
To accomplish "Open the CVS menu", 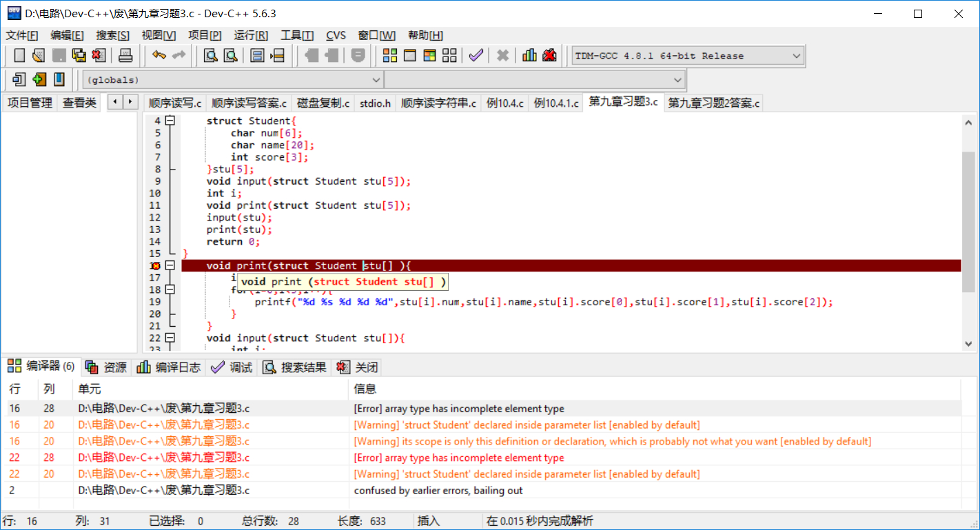I will [336, 35].
